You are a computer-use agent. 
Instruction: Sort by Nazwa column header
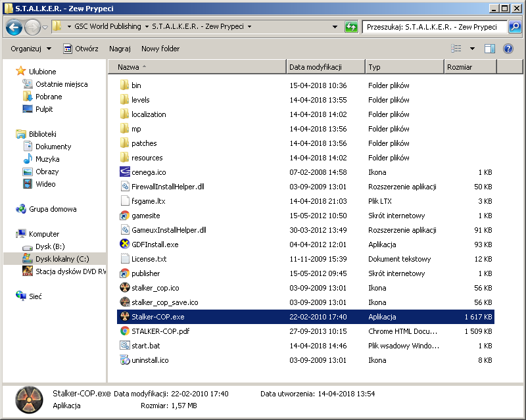[x=197, y=67]
